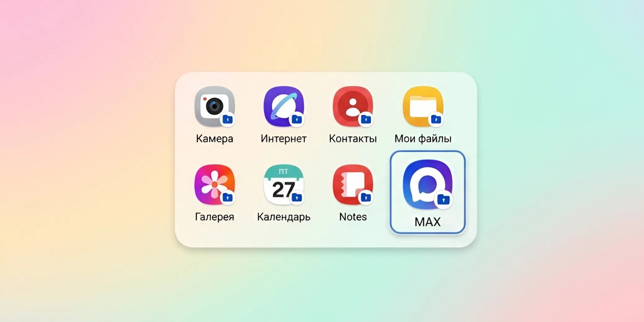Open the Календарь icon showing 27
Image resolution: width=644 pixels, height=322 pixels.
[x=283, y=184]
